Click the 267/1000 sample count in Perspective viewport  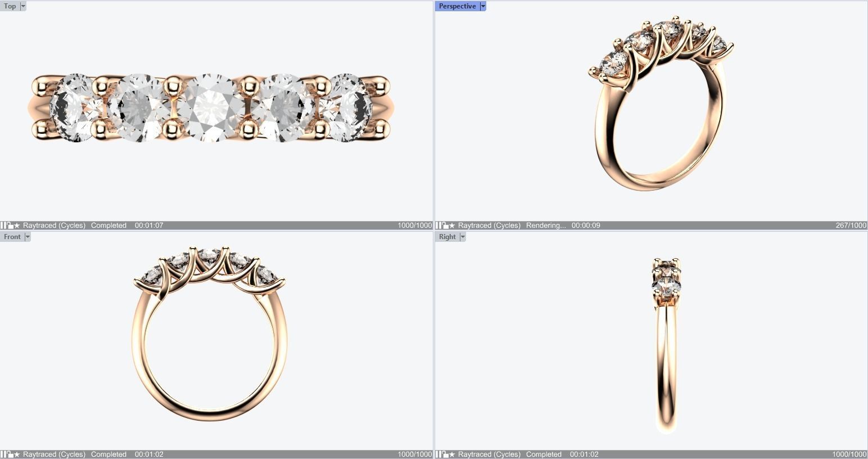click(851, 226)
